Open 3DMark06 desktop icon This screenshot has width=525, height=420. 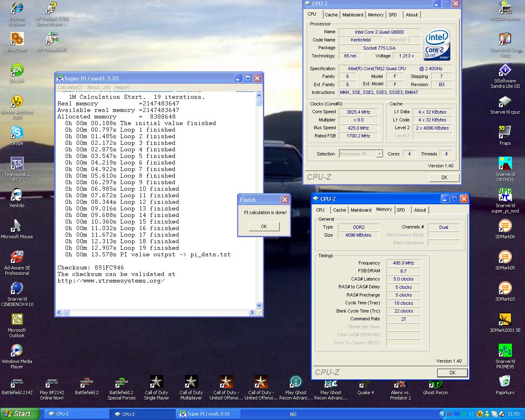pyautogui.click(x=505, y=229)
